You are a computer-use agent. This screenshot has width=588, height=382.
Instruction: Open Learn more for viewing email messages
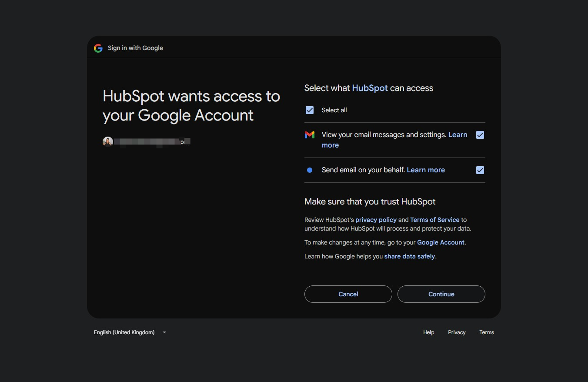(458, 135)
